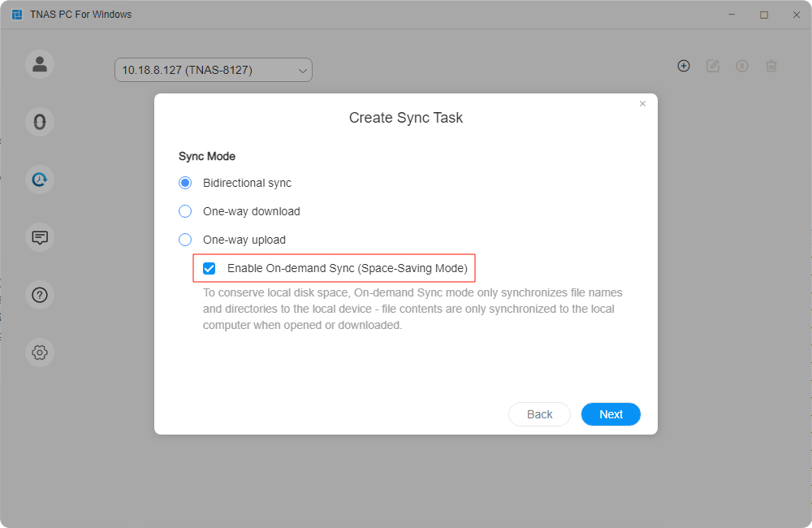Image resolution: width=812 pixels, height=528 pixels.
Task: Select the edit task icon
Action: pos(713,66)
